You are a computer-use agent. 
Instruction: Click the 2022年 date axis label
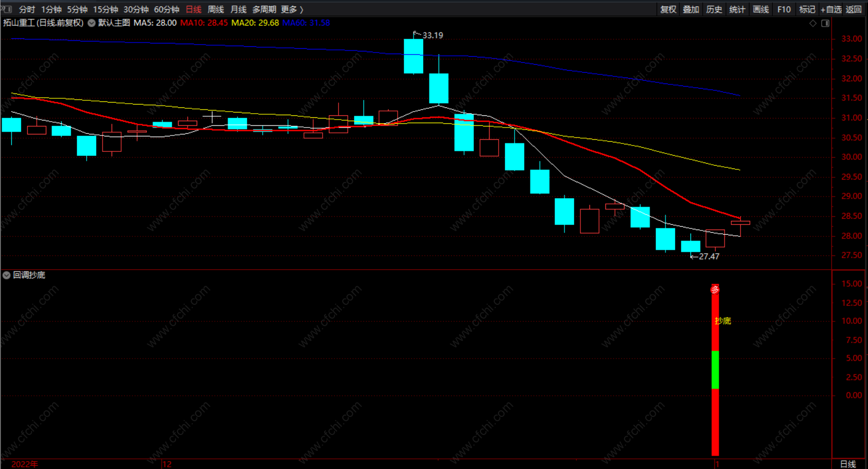click(24, 464)
